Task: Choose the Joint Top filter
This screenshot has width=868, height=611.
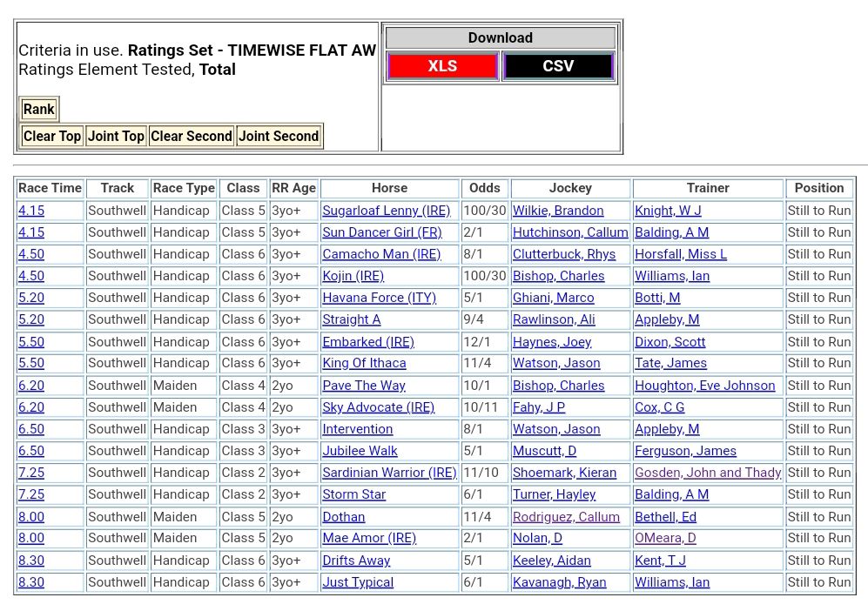Action: click(x=116, y=136)
